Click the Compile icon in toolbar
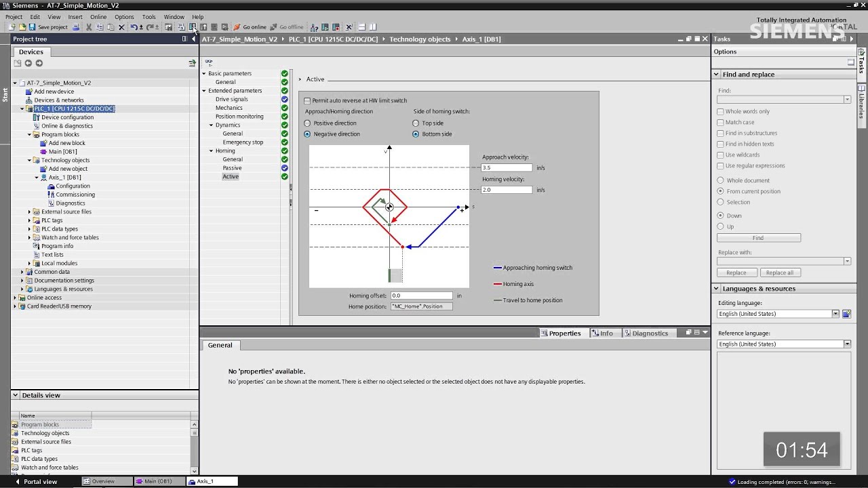 pyautogui.click(x=180, y=27)
